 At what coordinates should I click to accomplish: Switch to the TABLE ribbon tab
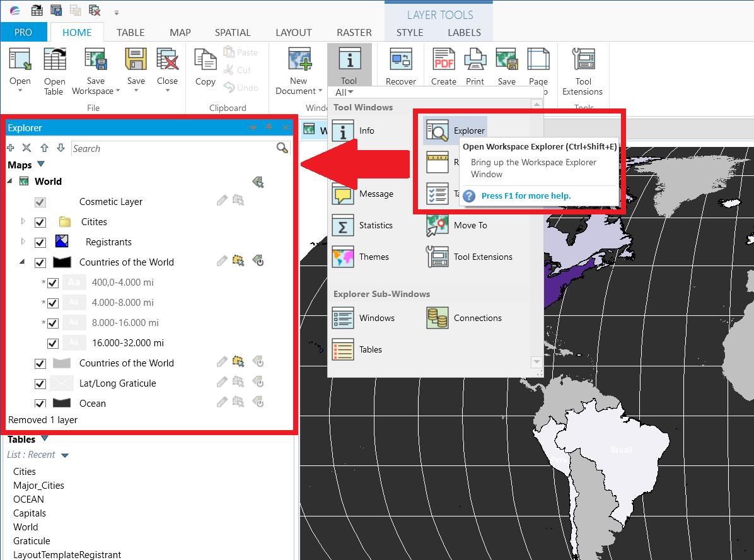click(130, 32)
